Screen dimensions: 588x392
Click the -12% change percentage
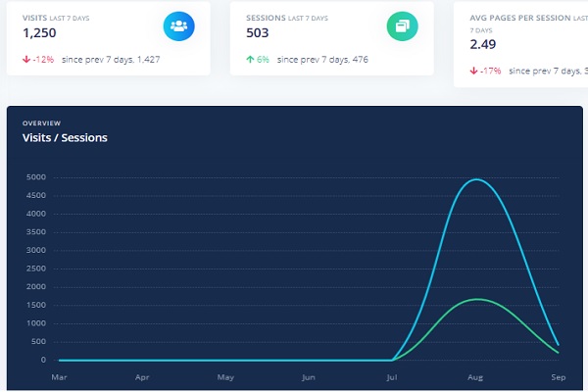[x=43, y=59]
